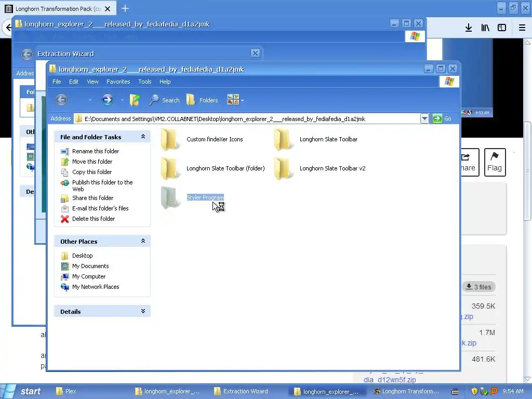Click the taskbar clock 9:54 AM
Viewport: 532px width, 399px height.
pyautogui.click(x=513, y=391)
